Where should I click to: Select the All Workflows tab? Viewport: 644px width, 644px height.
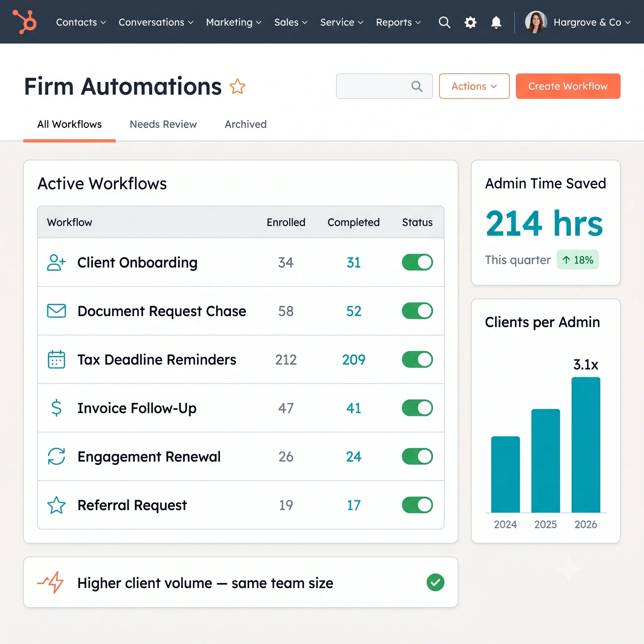[x=69, y=124]
